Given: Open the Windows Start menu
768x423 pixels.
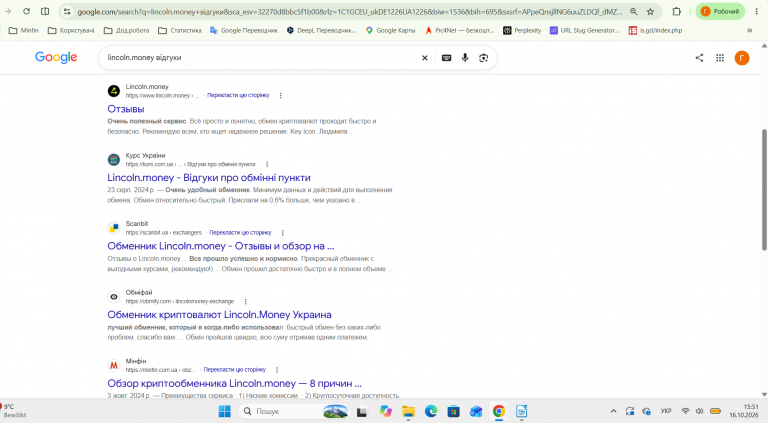Looking at the screenshot, I should [224, 411].
